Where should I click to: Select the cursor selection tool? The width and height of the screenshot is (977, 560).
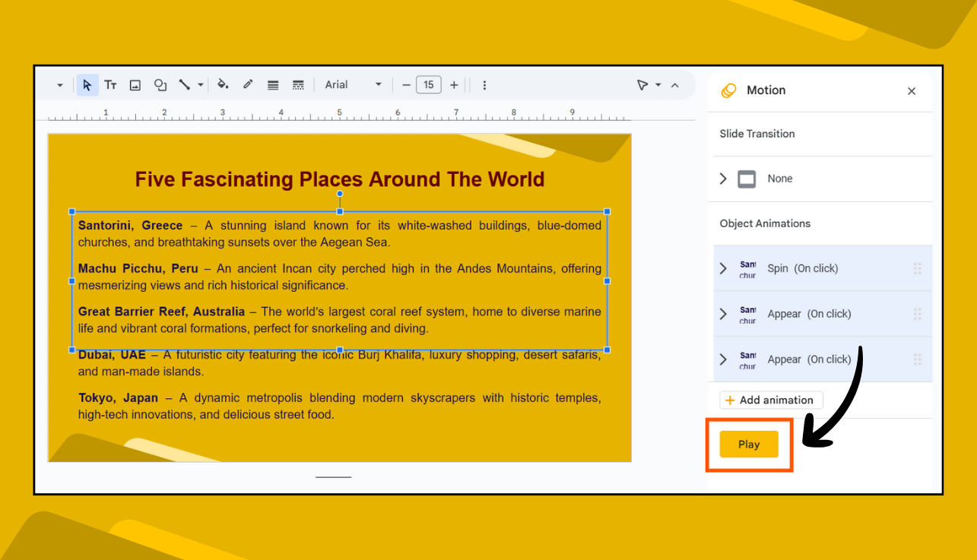(87, 84)
